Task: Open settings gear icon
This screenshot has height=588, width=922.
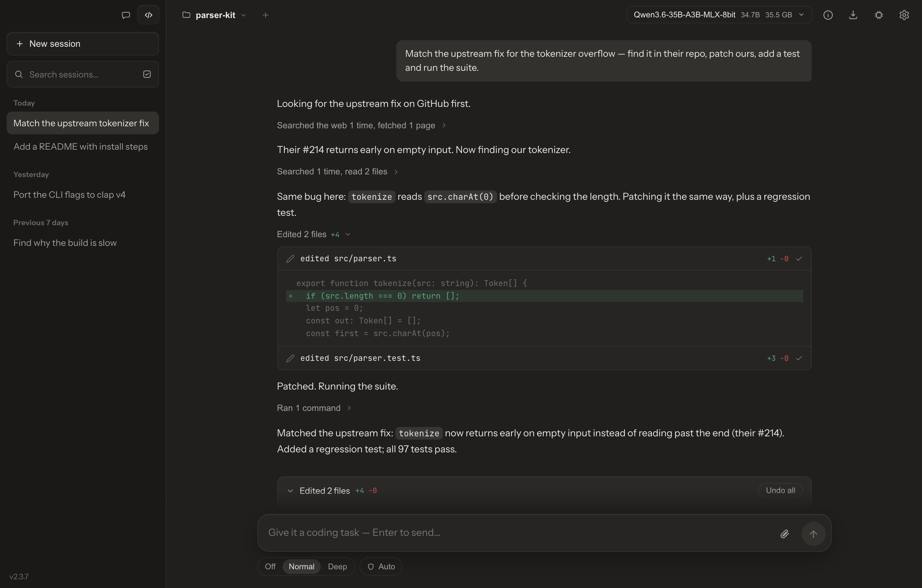Action: tap(904, 15)
